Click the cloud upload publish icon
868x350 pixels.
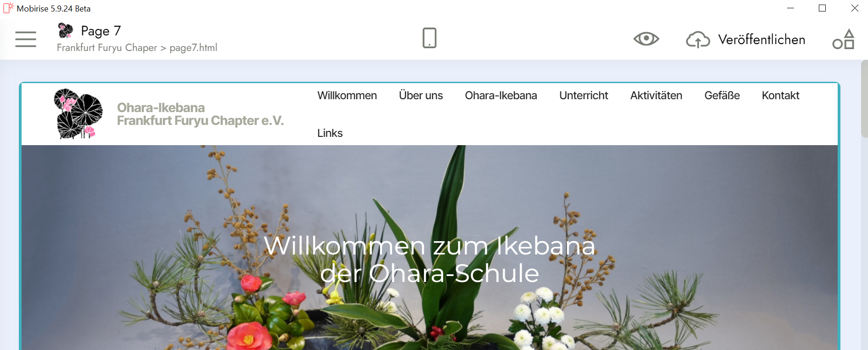[x=698, y=40]
